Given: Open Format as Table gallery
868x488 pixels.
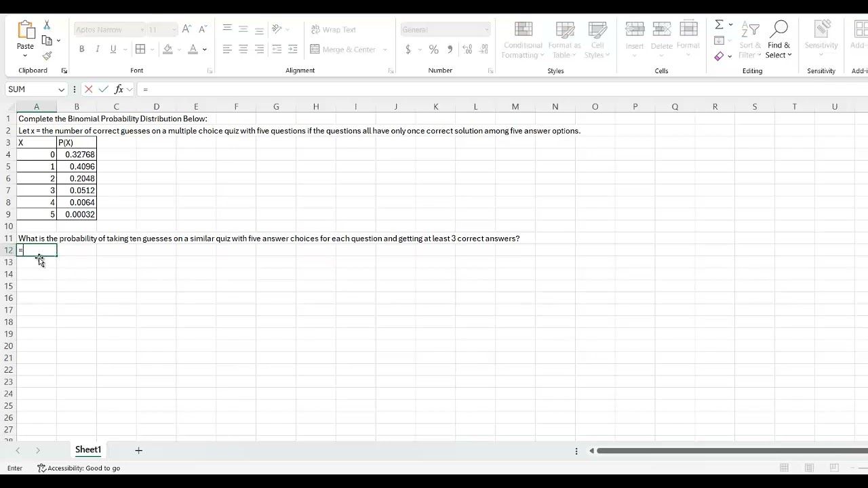Looking at the screenshot, I should pos(565,40).
